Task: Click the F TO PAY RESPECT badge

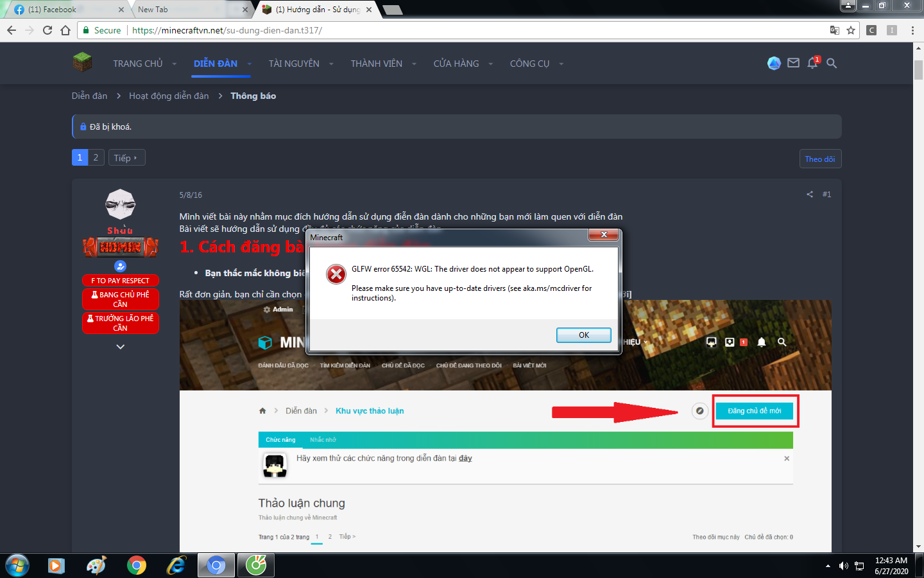Action: [x=121, y=281]
